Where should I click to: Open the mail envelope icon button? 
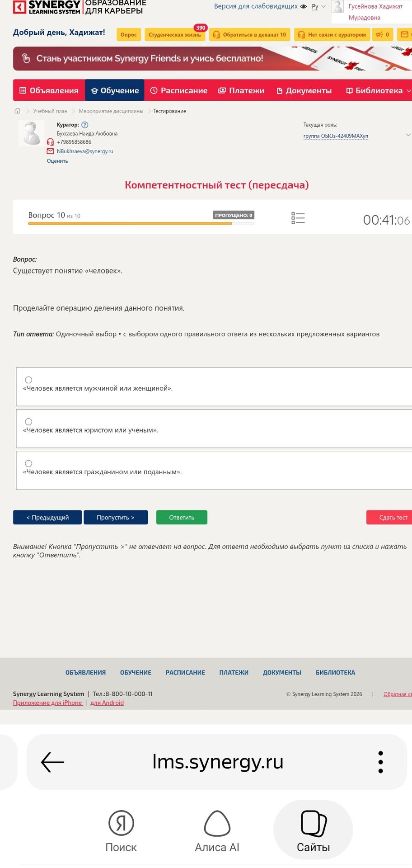pyautogui.click(x=404, y=34)
